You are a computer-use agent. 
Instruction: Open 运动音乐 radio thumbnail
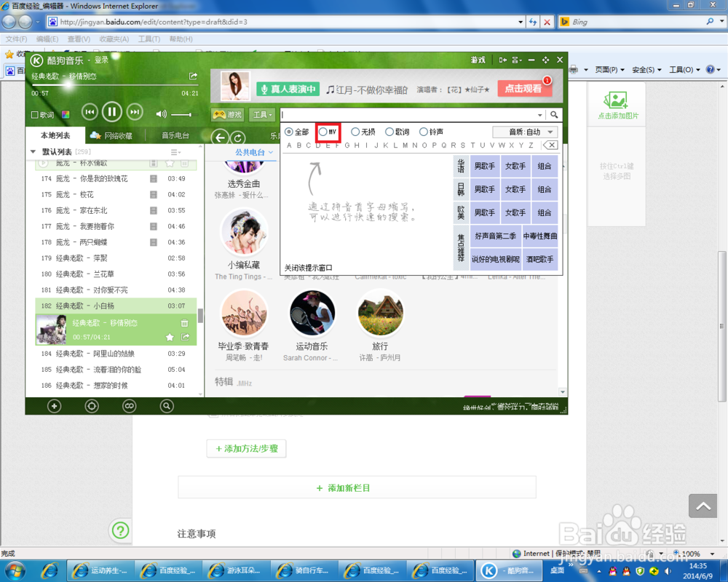(x=312, y=312)
